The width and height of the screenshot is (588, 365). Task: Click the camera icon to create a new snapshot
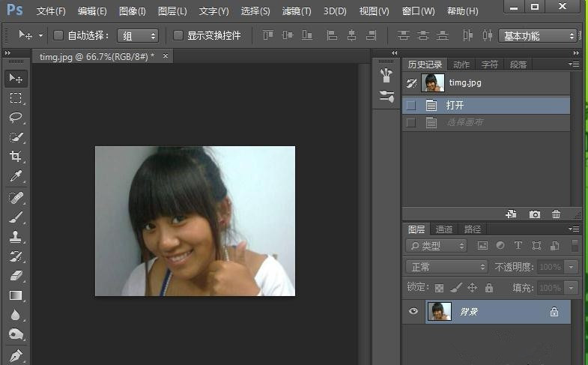pos(534,214)
